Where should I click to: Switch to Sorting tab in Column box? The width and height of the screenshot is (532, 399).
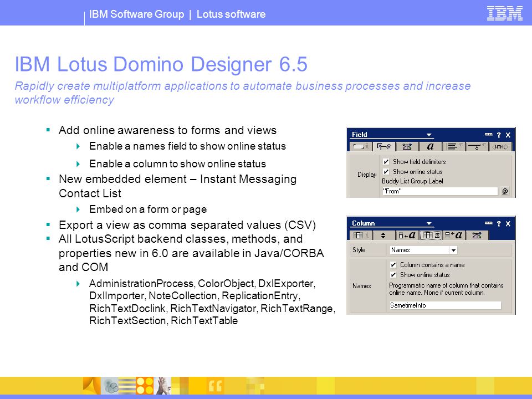[x=383, y=235]
